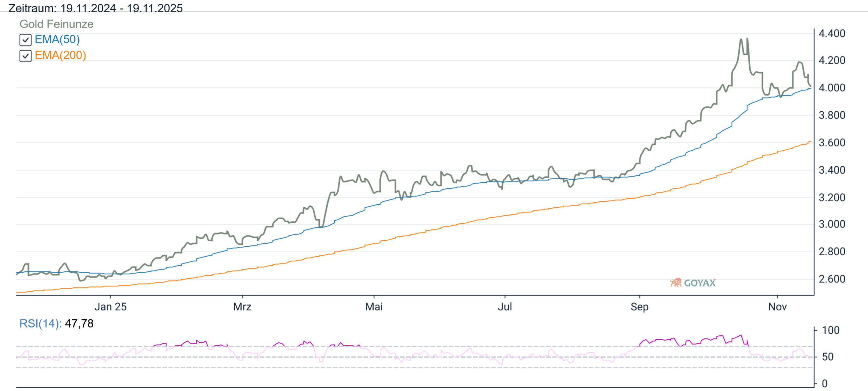Click the Zeitraum date range text
868x391 pixels.
tap(95, 8)
